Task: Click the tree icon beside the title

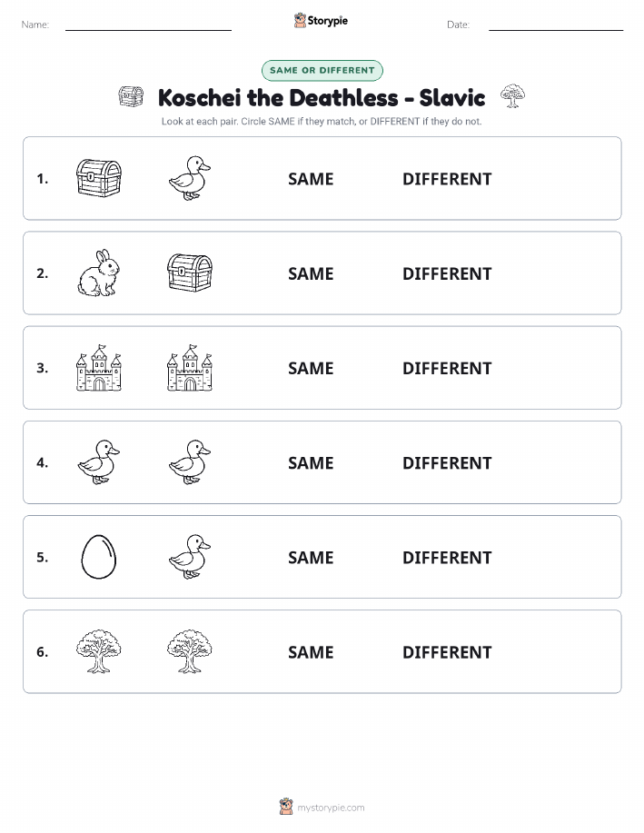Action: click(x=512, y=96)
